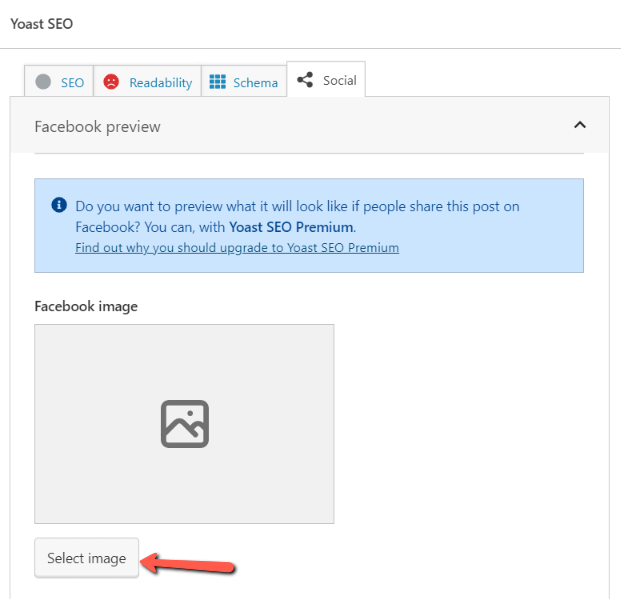Click the Facebook image placeholder area
Screen dimensions: 621x599
184,424
